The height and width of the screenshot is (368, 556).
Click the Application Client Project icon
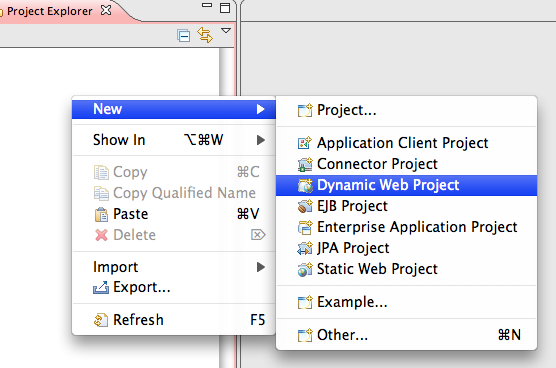pos(305,143)
